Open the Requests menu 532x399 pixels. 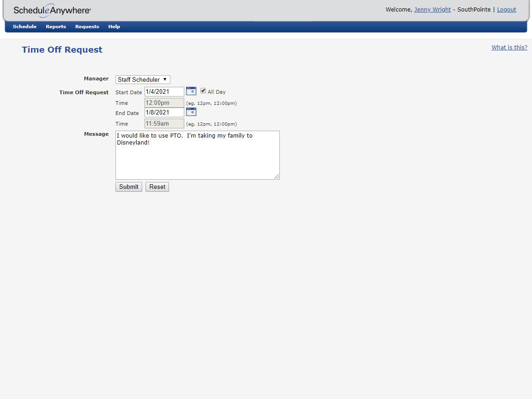tap(87, 26)
